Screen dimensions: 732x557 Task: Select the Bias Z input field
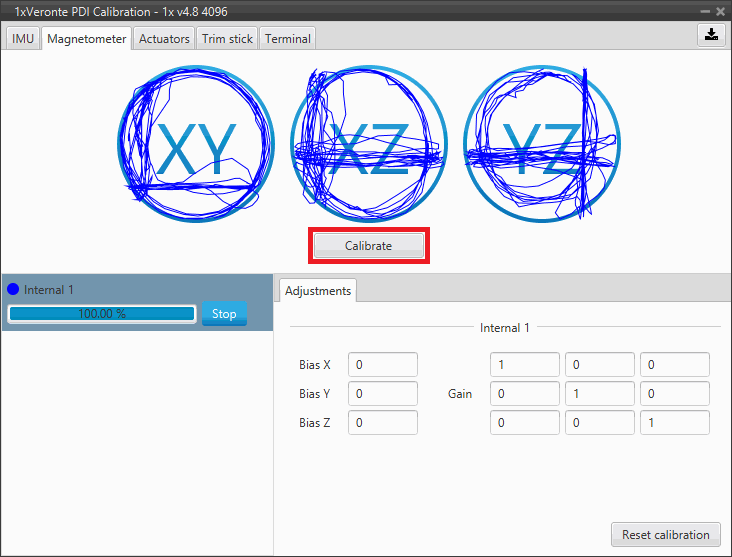coord(382,423)
